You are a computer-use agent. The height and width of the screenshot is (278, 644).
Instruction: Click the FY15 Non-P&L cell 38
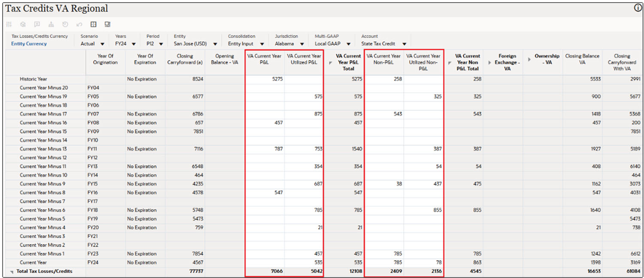(384, 184)
